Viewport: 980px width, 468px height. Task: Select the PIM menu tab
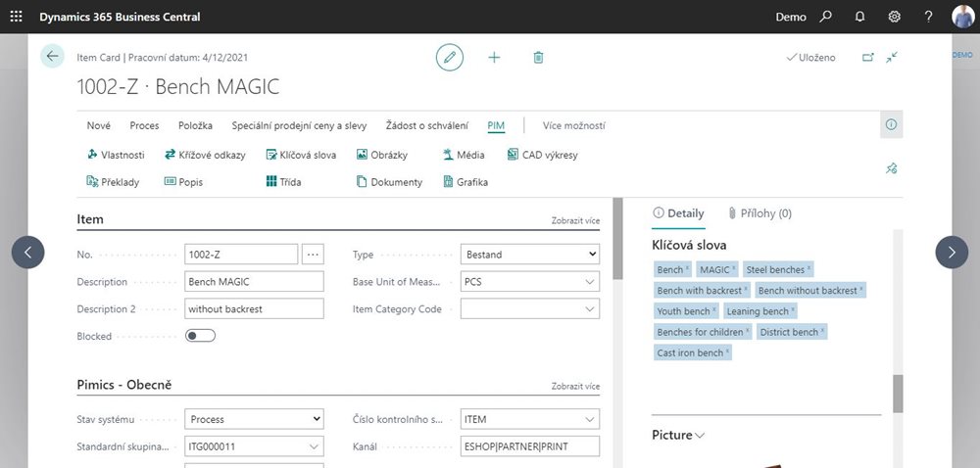click(x=496, y=125)
